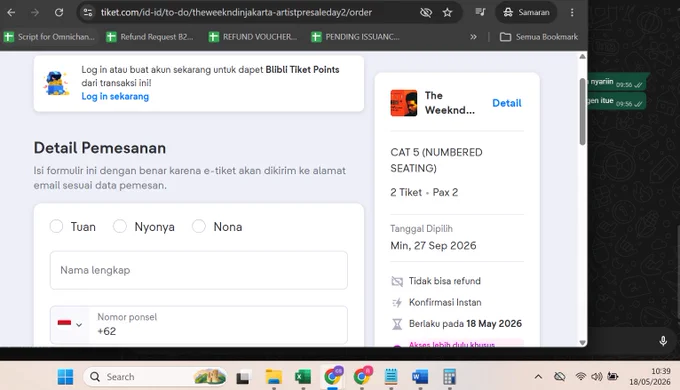This screenshot has width=680, height=390.
Task: Open the Detail link for The Weeknd
Action: [507, 103]
